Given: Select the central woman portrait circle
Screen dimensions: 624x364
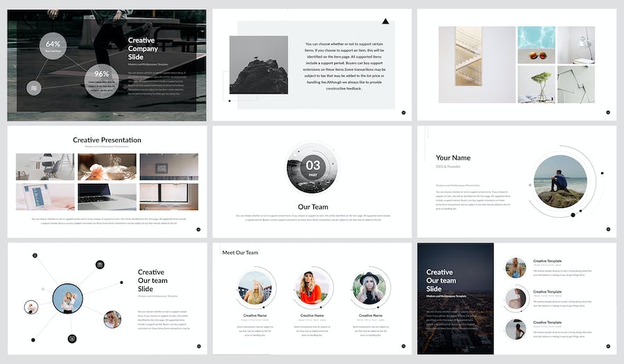Looking at the screenshot, I should point(68,298).
